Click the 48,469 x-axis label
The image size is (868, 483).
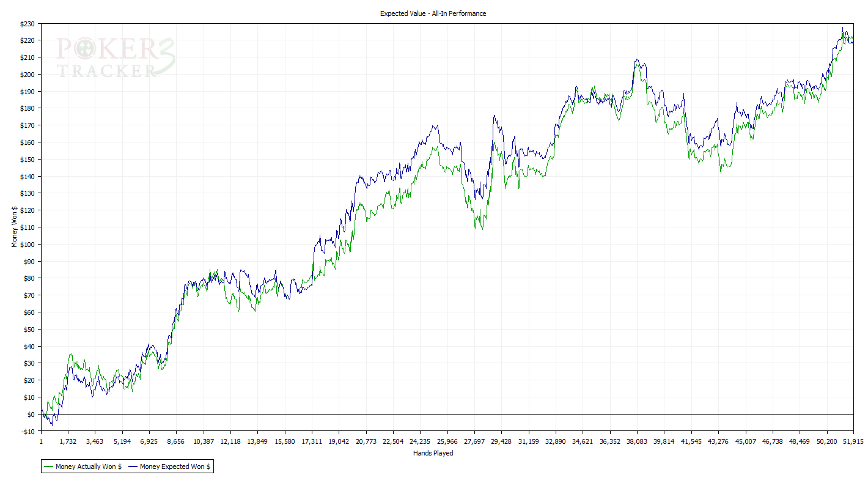pyautogui.click(x=799, y=441)
